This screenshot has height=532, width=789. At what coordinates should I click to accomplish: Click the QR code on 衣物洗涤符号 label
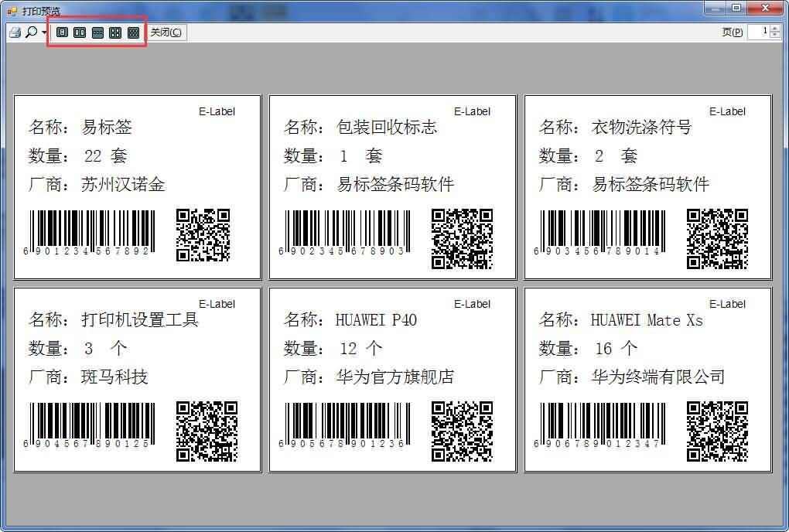(x=717, y=239)
